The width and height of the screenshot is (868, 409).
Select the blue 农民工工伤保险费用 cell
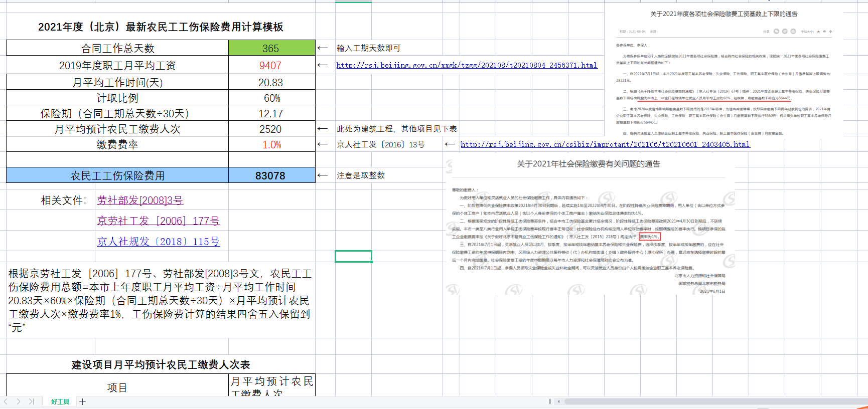[117, 175]
